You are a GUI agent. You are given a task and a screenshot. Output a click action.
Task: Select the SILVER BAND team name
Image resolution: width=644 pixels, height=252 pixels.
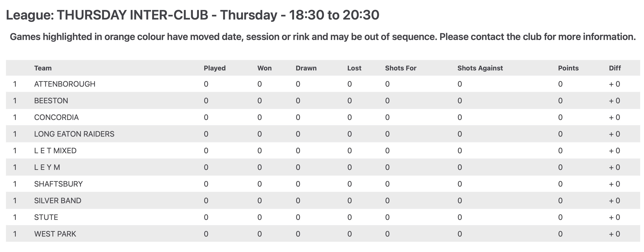58,201
